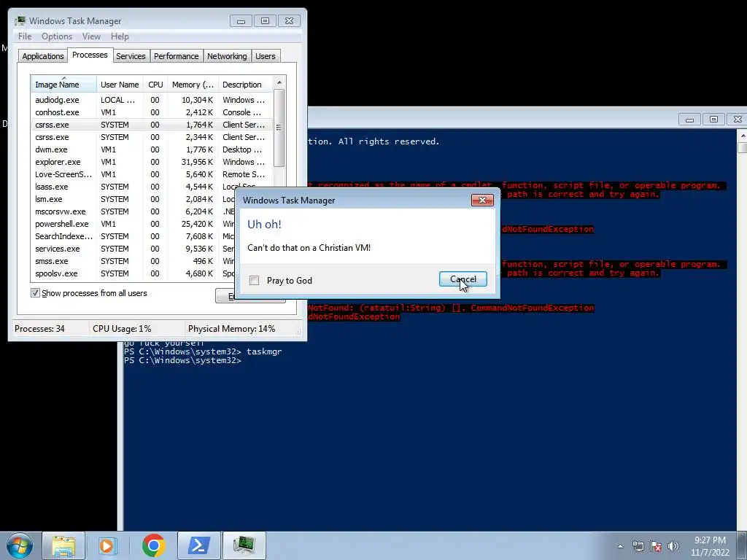The width and height of the screenshot is (747, 560).
Task: Select the lsm.exe process row
Action: (x=133, y=199)
